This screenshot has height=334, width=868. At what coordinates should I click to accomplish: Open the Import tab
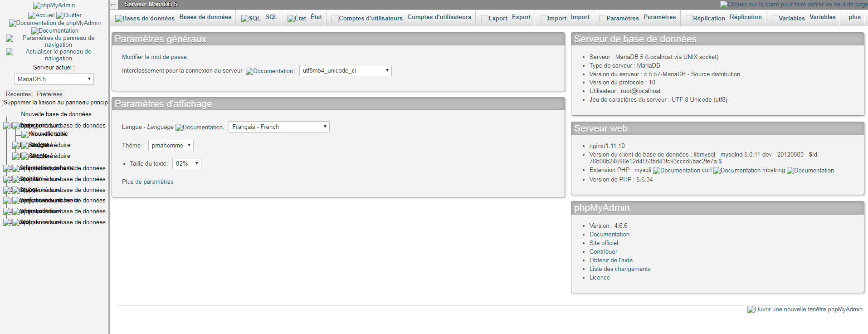click(x=565, y=18)
